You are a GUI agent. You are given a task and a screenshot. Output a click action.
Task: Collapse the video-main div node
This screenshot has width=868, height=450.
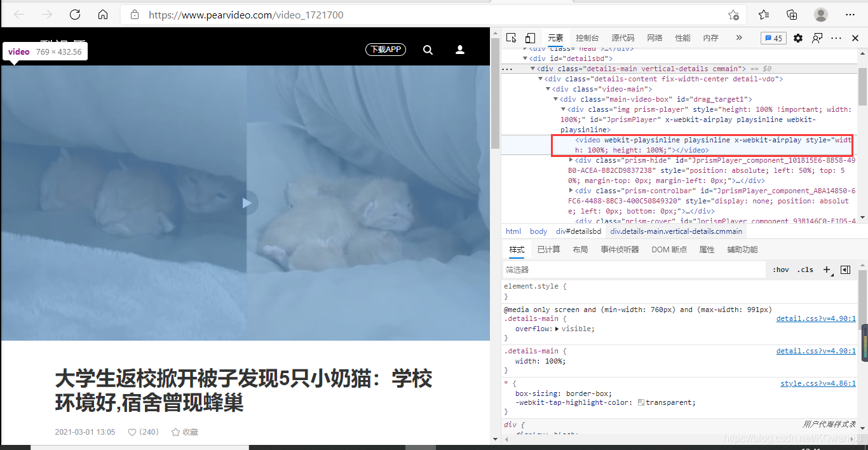548,89
